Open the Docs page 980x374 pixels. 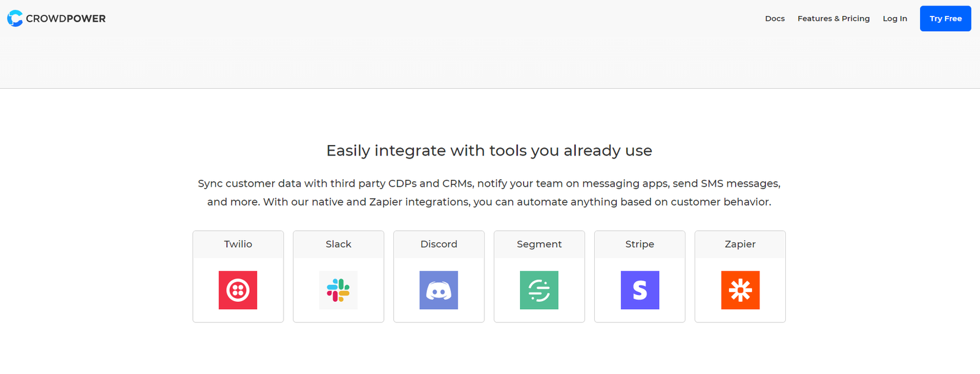pos(774,19)
